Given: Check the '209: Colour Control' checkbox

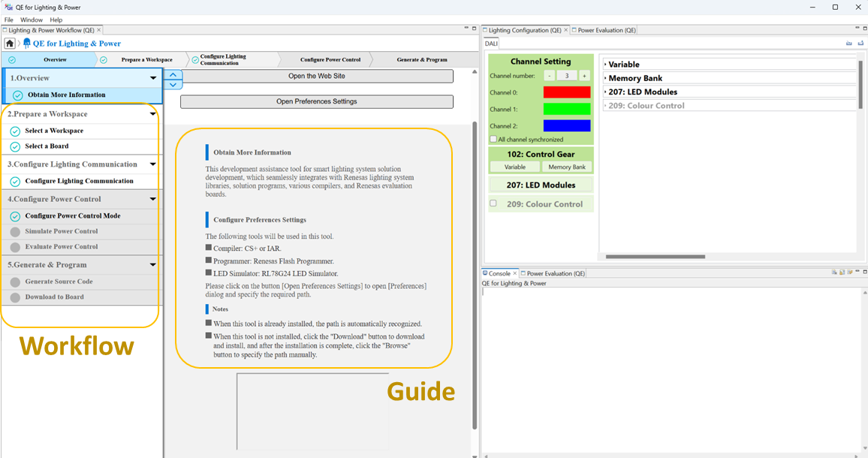Looking at the screenshot, I should coord(493,203).
